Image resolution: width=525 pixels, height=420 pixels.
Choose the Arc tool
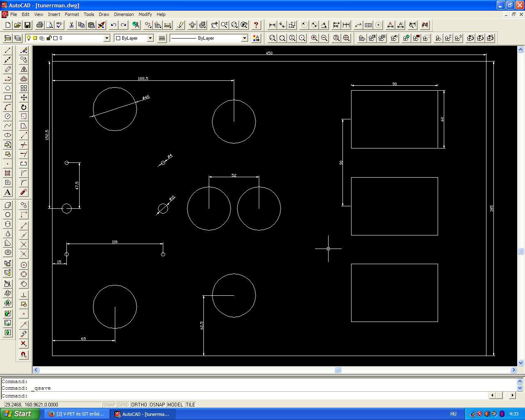pyautogui.click(x=7, y=107)
